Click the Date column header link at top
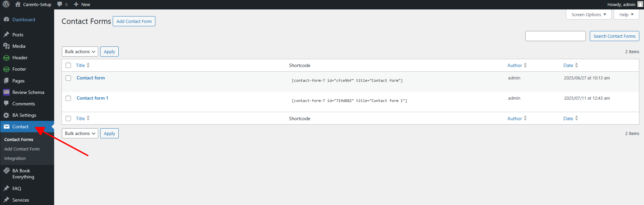644x205 pixels. [568, 65]
